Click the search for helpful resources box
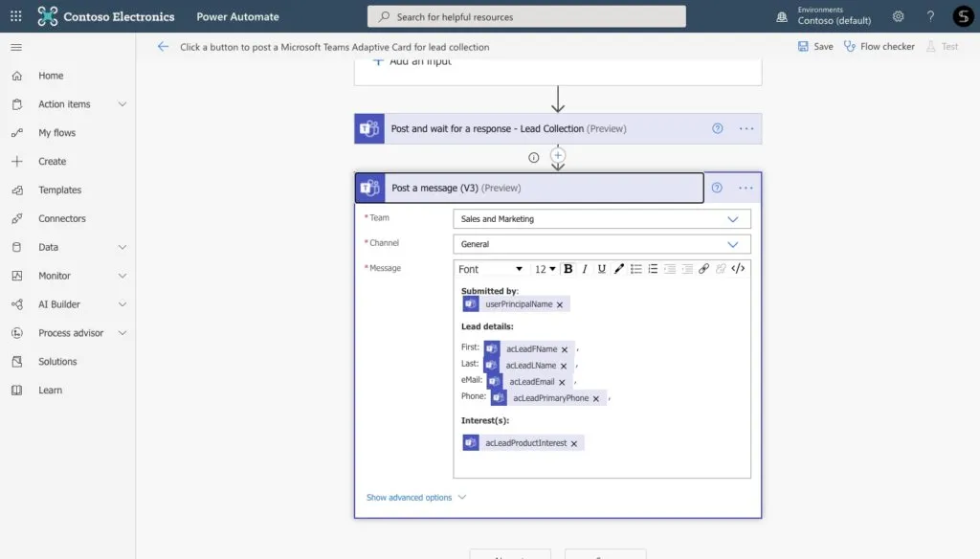 [x=526, y=16]
